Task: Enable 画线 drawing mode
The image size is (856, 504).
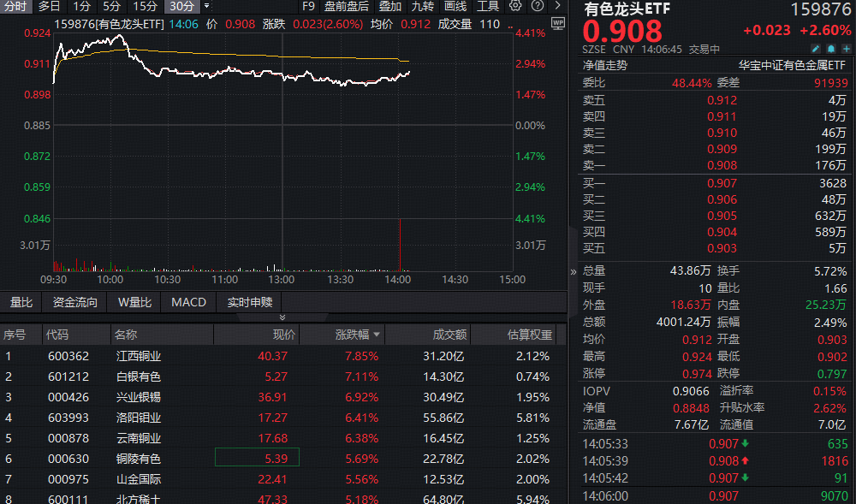Action: pos(454,6)
